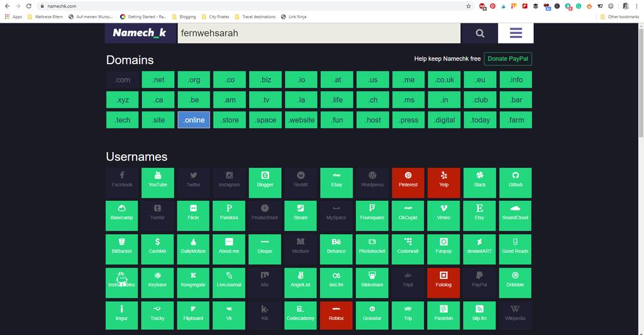Open the Apps bookmarks shortcut
The height and width of the screenshot is (335, 644).
coord(13,17)
